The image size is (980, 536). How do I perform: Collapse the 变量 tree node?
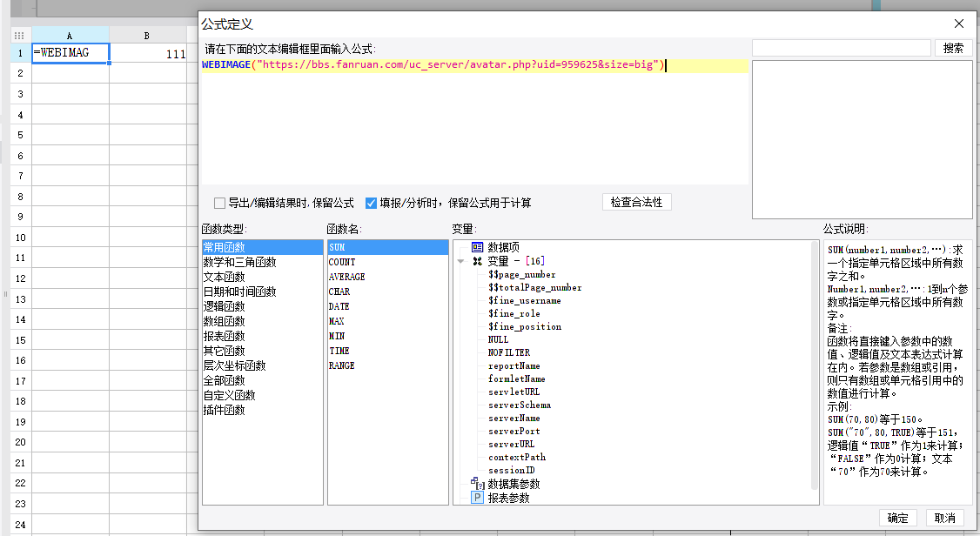pyautogui.click(x=460, y=261)
